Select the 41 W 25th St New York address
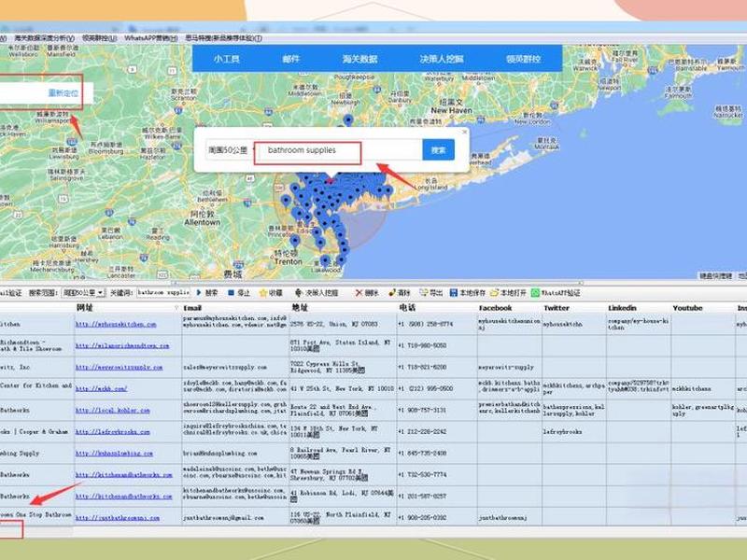Image resolution: width=747 pixels, height=560 pixels. [342, 388]
